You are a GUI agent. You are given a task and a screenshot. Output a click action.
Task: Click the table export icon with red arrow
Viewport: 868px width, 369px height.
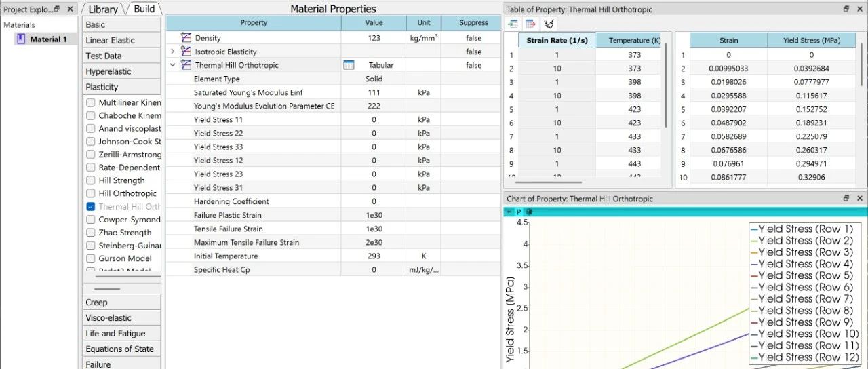pos(531,24)
